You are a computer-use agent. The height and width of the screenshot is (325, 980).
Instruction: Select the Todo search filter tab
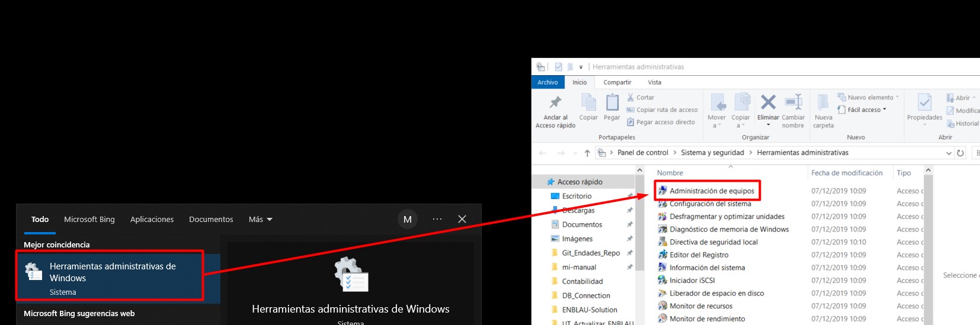[40, 219]
